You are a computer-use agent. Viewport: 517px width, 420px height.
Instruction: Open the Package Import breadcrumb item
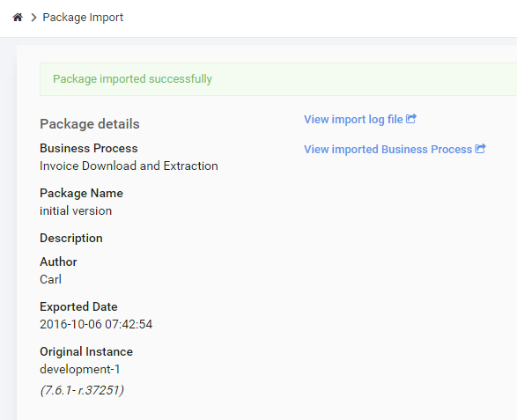(83, 18)
